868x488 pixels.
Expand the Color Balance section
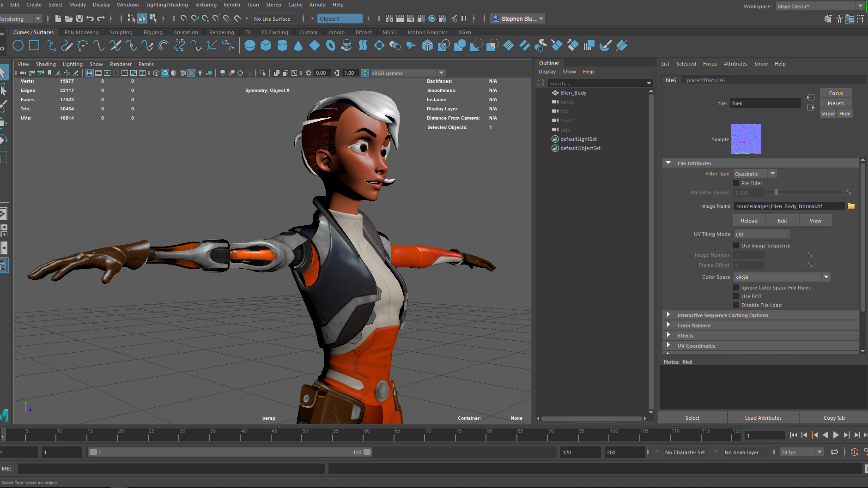coord(694,325)
